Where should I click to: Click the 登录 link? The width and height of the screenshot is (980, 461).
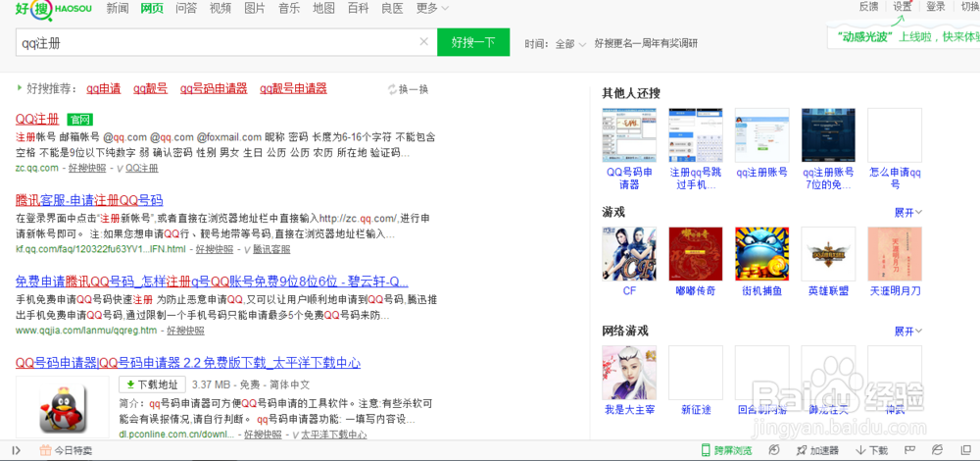pos(936,7)
